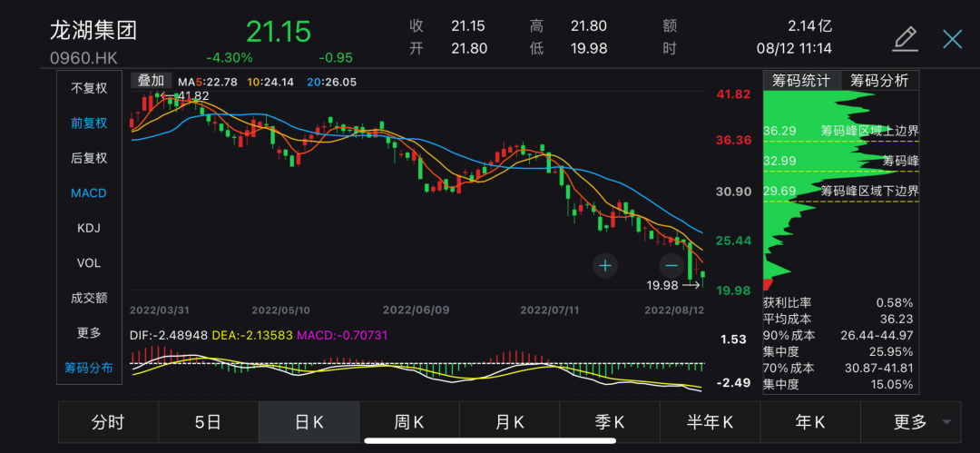Tap the date label 2022/06/09
980x453 pixels.
416,310
